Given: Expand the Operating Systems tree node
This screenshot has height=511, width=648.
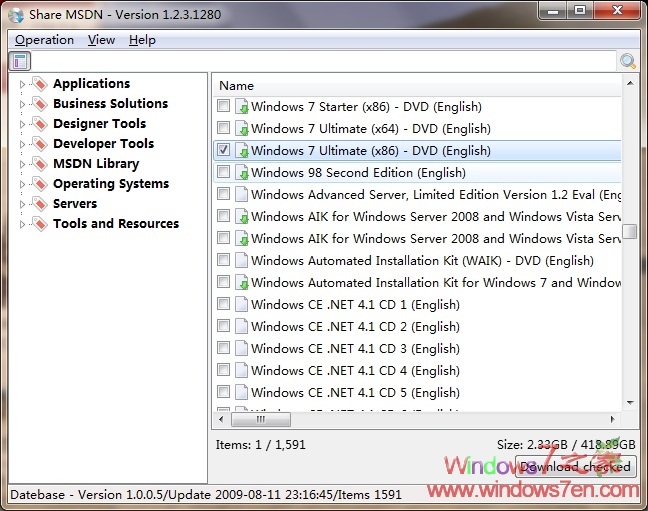Looking at the screenshot, I should (22, 184).
